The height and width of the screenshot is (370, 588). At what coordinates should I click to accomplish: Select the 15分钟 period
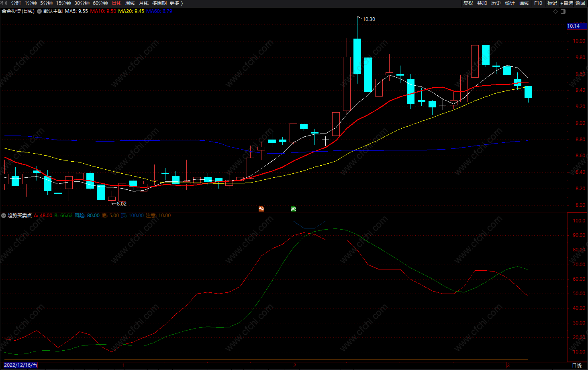click(63, 3)
